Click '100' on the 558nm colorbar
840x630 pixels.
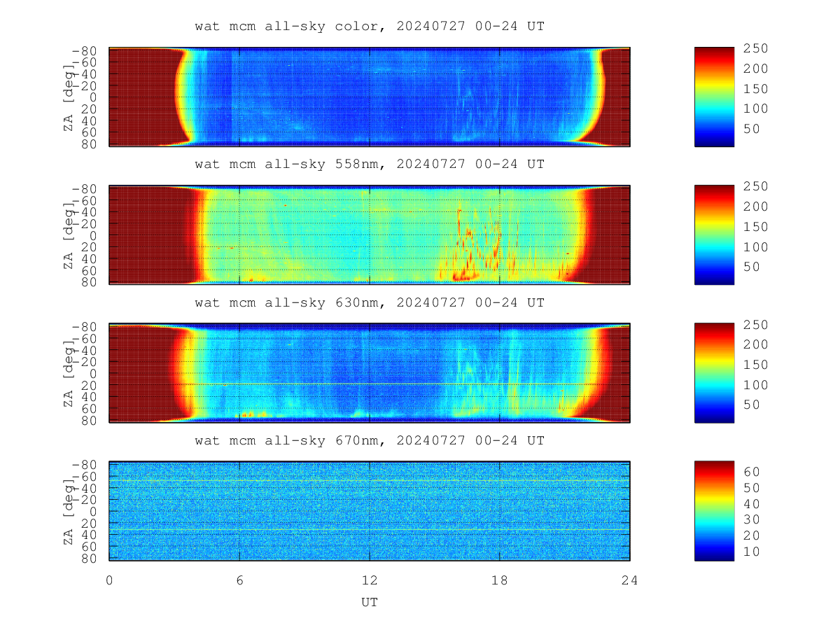tap(756, 247)
